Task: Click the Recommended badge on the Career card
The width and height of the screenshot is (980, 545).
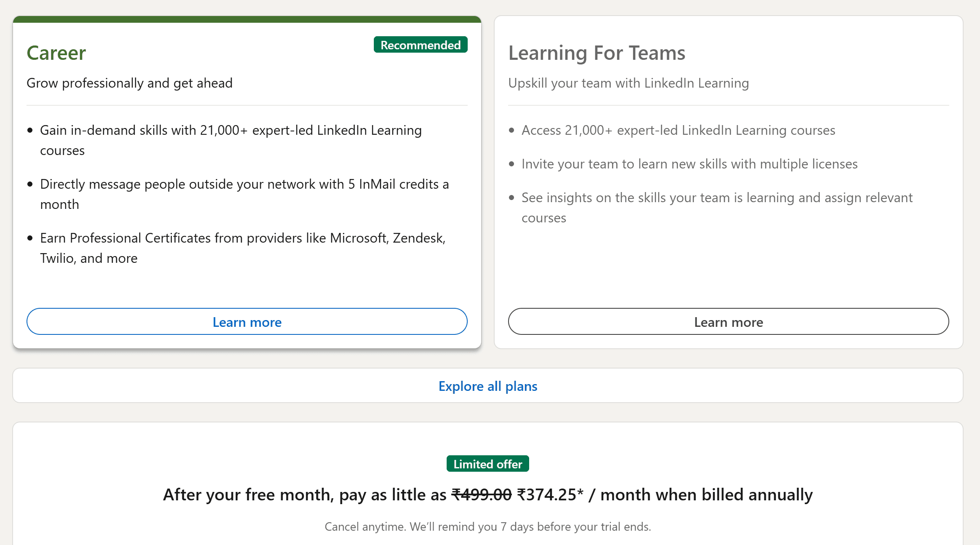Action: tap(420, 45)
